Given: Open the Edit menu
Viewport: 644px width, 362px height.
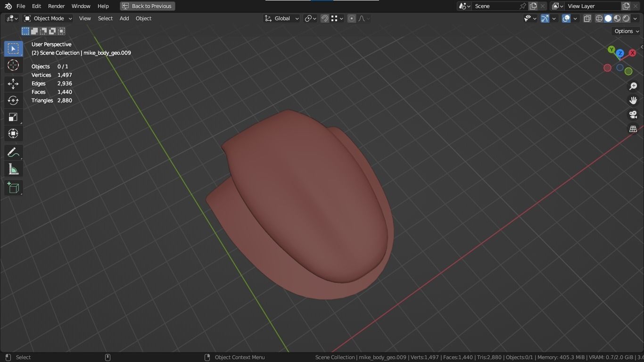Looking at the screenshot, I should point(36,6).
